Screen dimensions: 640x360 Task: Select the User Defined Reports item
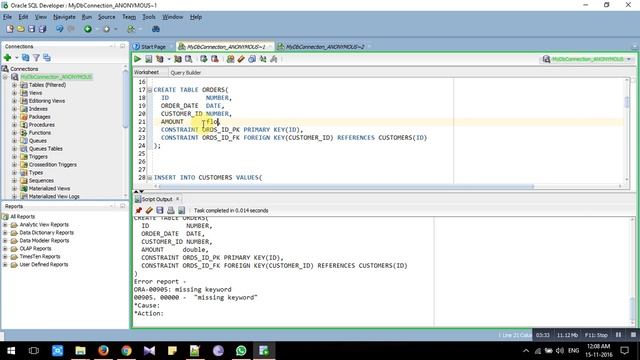pyautogui.click(x=44, y=264)
